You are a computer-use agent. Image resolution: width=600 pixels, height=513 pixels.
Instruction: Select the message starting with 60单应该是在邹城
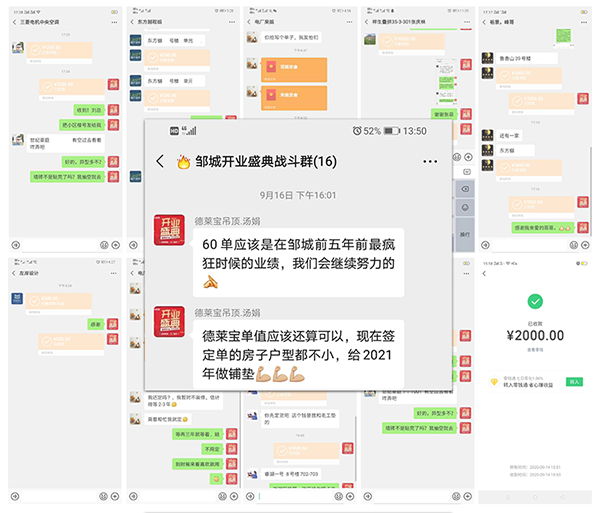[x=298, y=262]
